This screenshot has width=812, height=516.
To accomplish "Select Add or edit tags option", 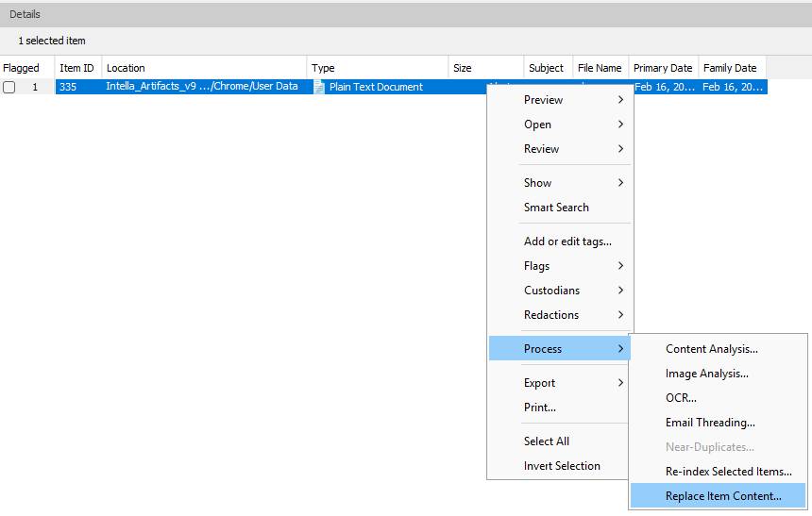I will click(567, 241).
